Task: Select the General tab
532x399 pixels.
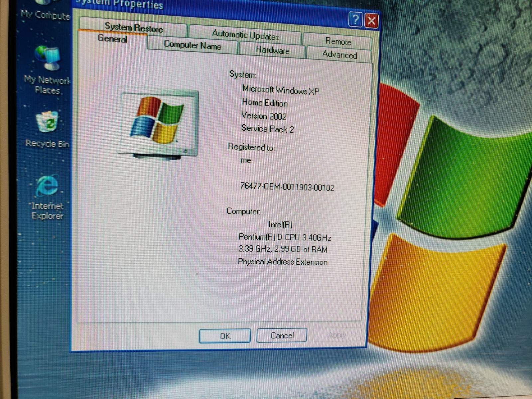Action: coord(112,39)
